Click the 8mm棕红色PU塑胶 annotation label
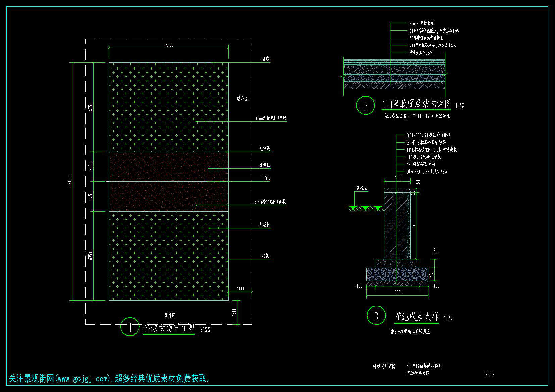 (270, 202)
